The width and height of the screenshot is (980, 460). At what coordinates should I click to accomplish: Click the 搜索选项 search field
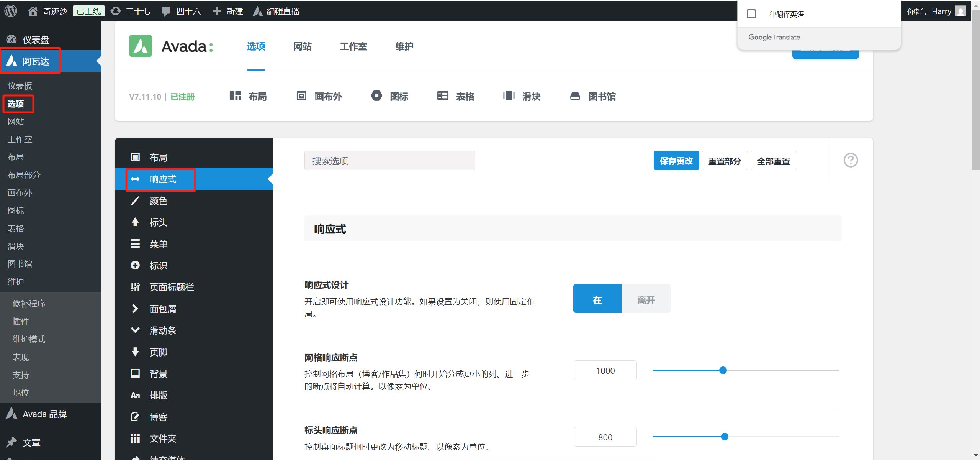click(389, 160)
